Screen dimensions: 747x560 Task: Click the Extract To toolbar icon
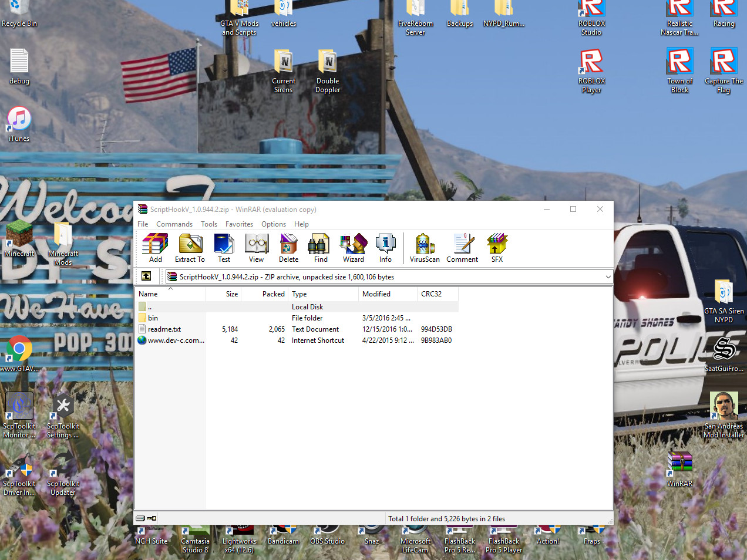click(x=190, y=248)
